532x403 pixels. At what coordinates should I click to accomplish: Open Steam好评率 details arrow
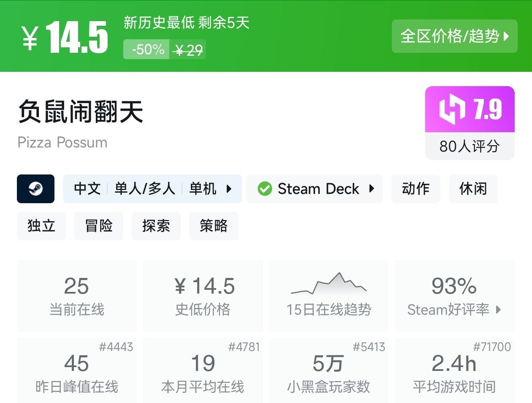click(499, 310)
